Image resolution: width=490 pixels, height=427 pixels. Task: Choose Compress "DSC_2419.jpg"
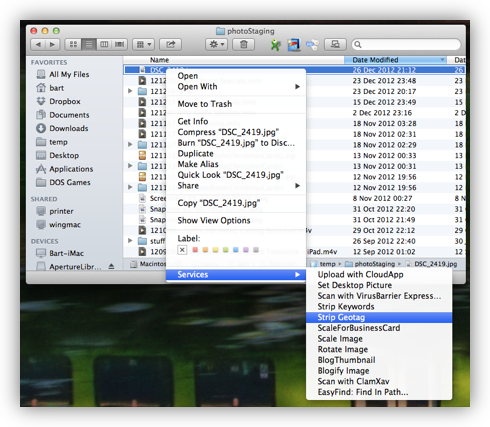coord(236,132)
